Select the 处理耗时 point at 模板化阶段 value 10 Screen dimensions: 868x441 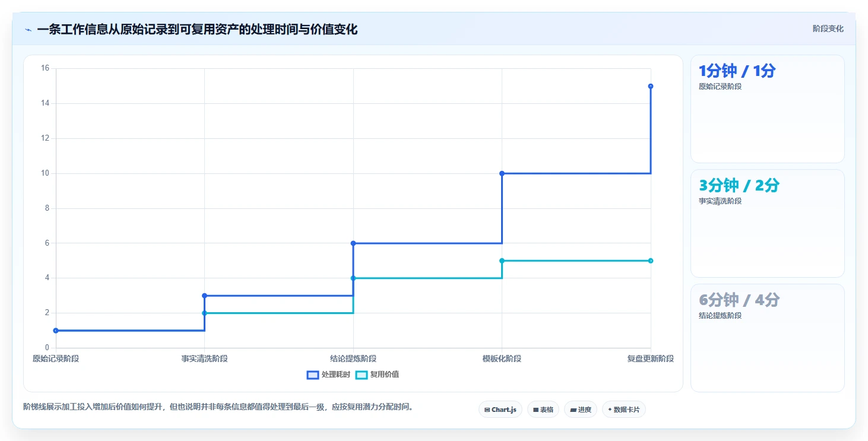tap(502, 173)
